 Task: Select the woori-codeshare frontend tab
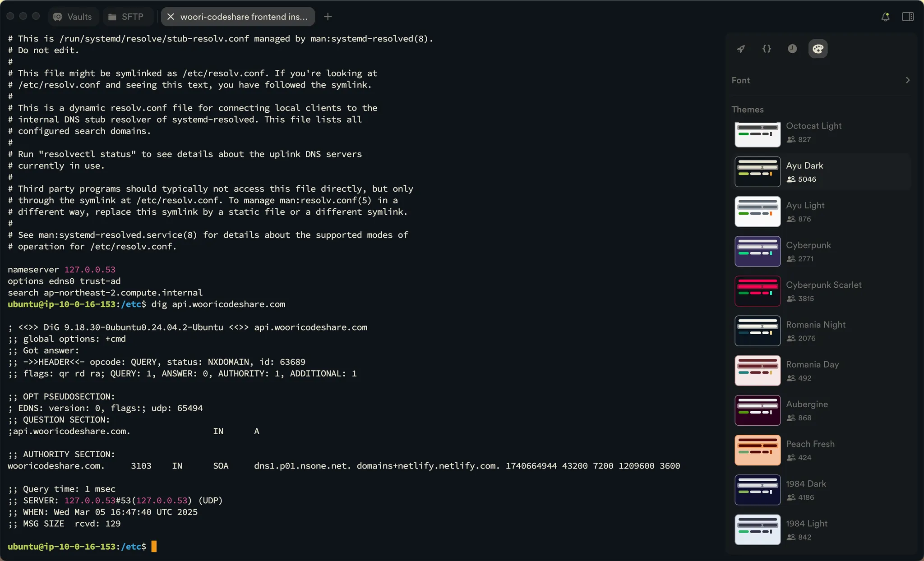244,17
